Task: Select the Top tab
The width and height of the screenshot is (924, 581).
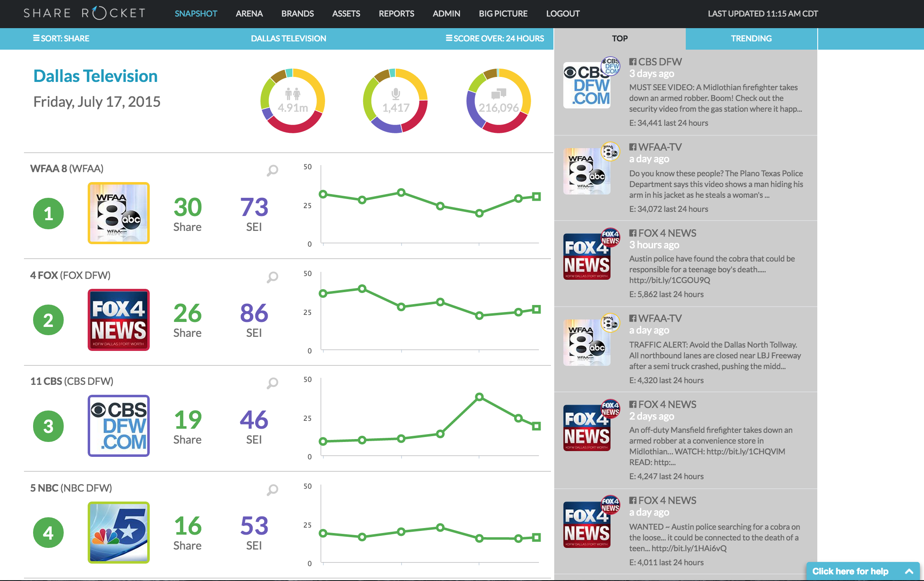Action: click(620, 38)
